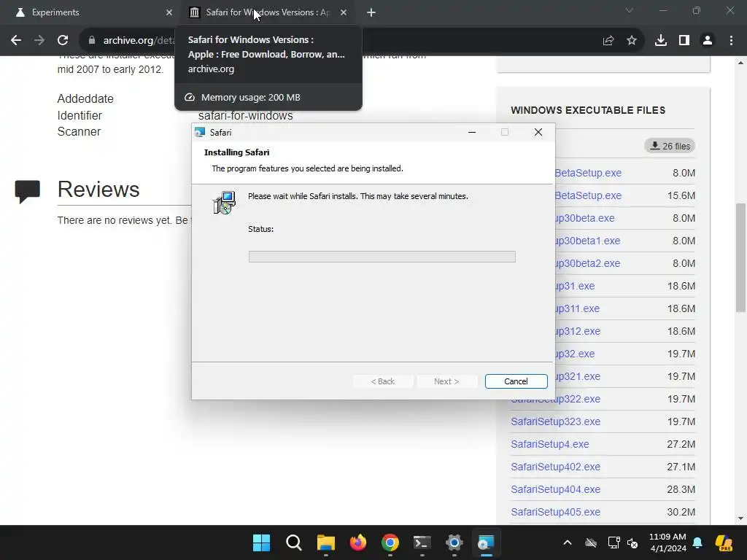Open Windows Search from taskbar

pos(293,542)
